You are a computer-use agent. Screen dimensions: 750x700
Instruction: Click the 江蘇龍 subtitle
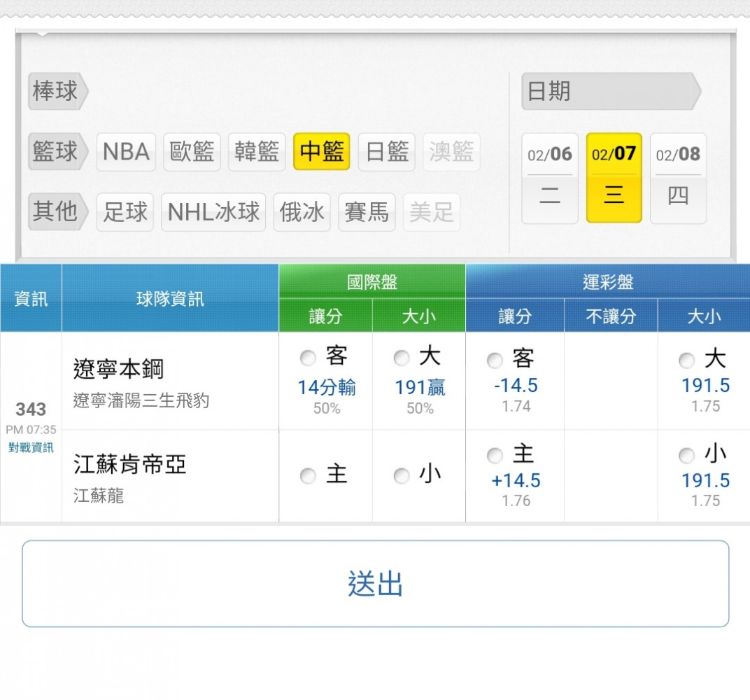[99, 495]
